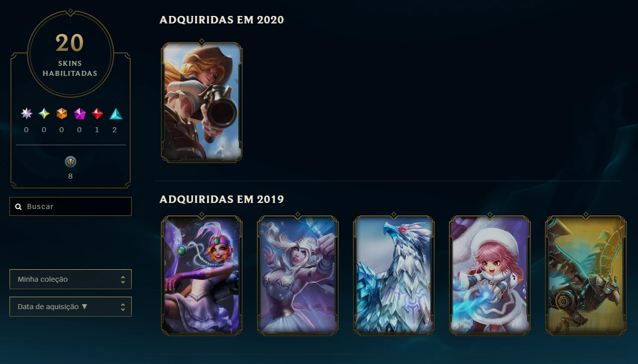Screen dimensions: 638x364
Task: Click the arrows on the Minha coleção selector
Action: pos(123,279)
